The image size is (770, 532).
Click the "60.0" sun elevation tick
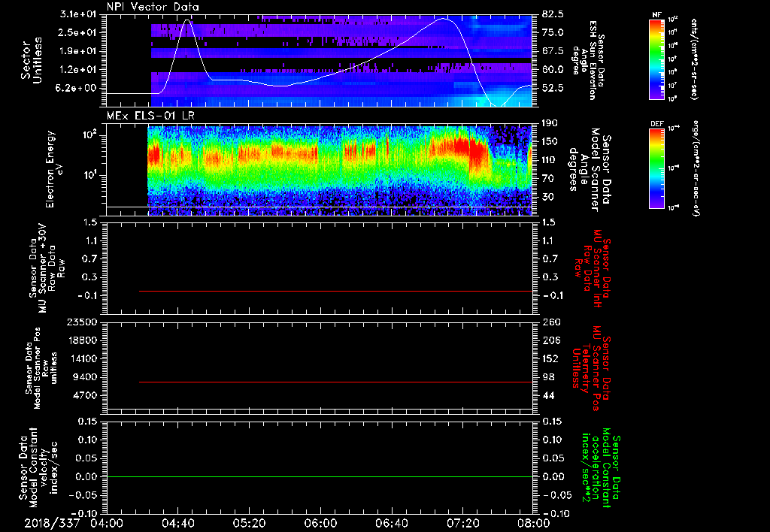(553, 70)
